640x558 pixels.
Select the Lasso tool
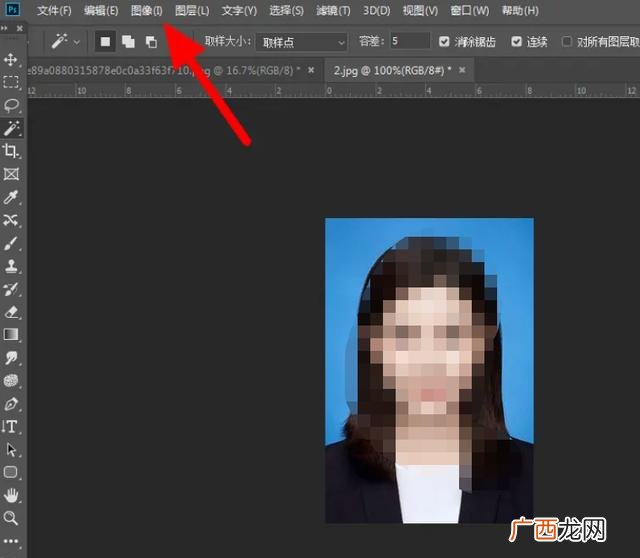pos(11,105)
